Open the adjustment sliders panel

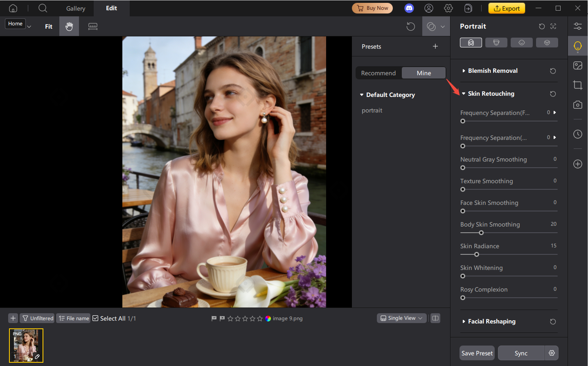click(577, 26)
